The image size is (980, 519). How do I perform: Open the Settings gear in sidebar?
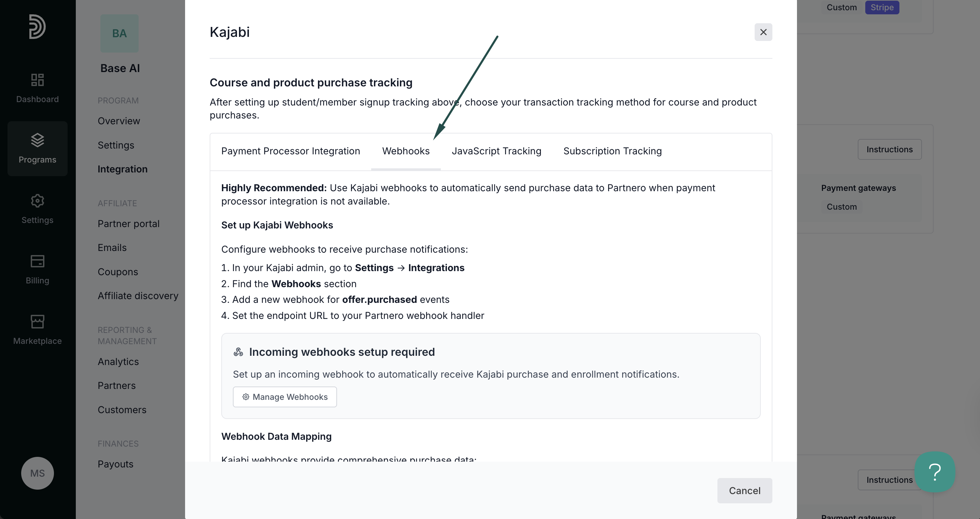click(37, 201)
